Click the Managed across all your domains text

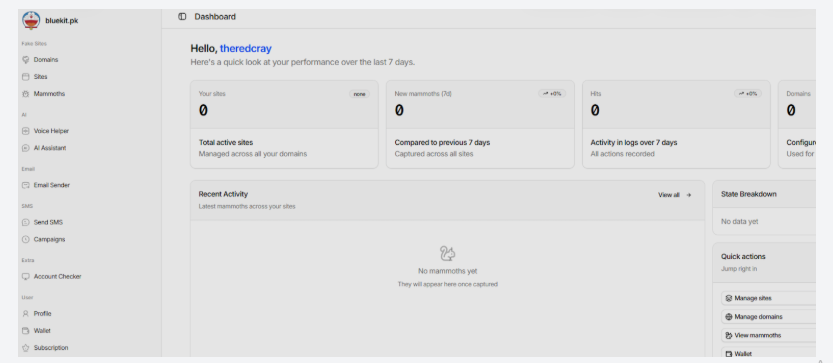pos(253,154)
